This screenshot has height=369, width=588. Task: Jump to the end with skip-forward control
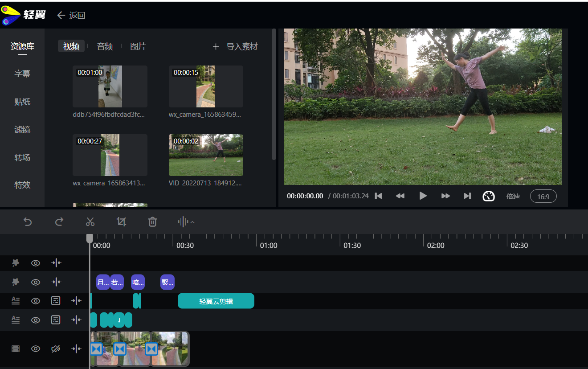[467, 196]
